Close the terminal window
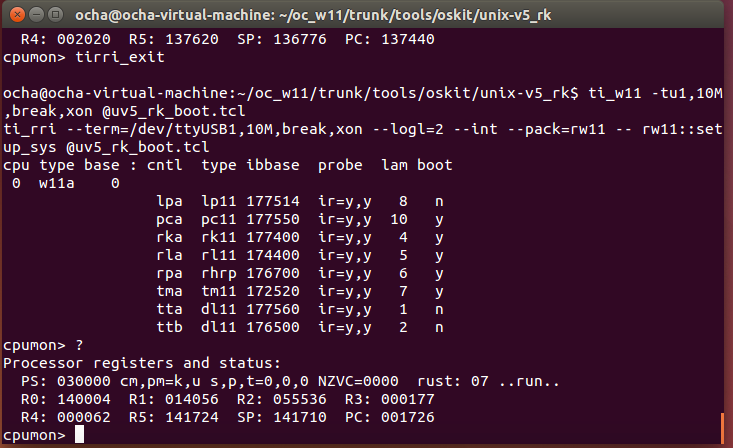733x448 pixels. (x=13, y=14)
